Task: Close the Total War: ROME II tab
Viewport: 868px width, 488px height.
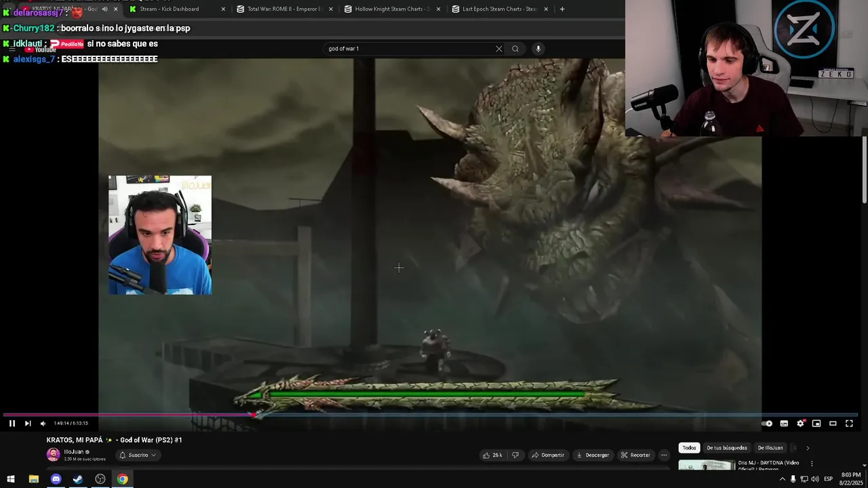Action: click(331, 9)
